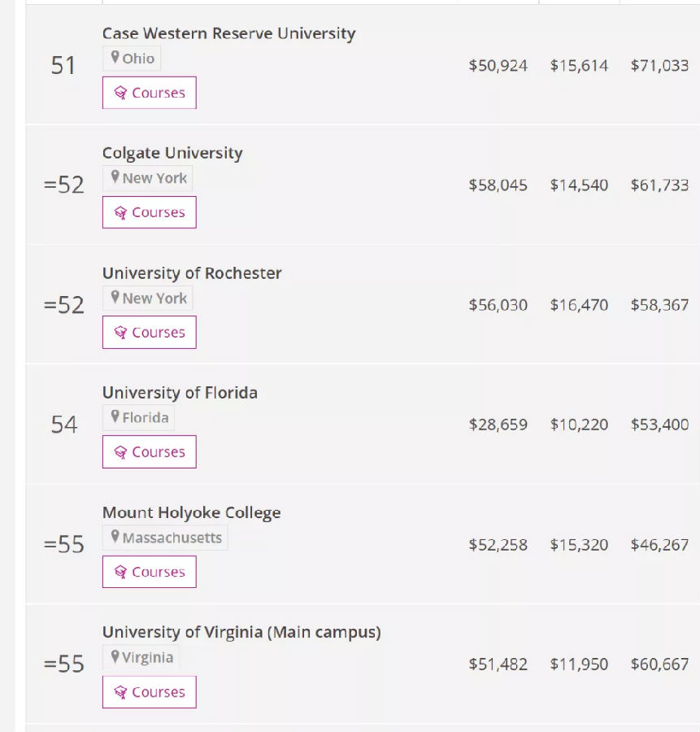Click graduation cap icon for Colgate University
Viewport: 700px width, 732px height.
coord(121,212)
